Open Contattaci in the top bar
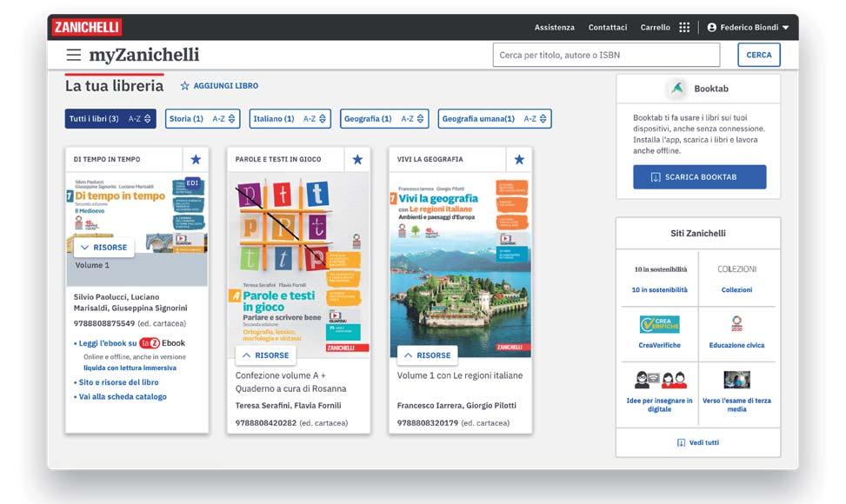This screenshot has height=504, width=846. point(608,28)
